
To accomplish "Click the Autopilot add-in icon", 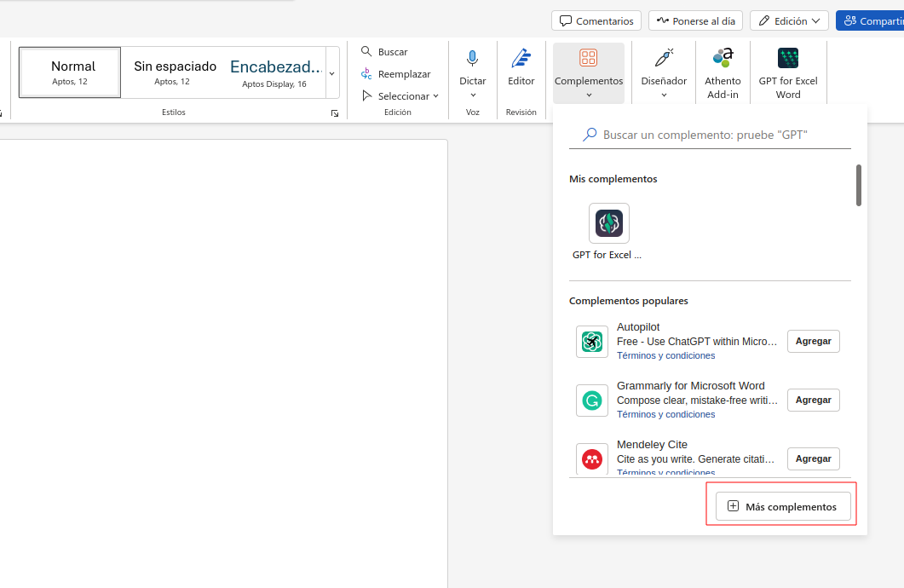I will (591, 342).
